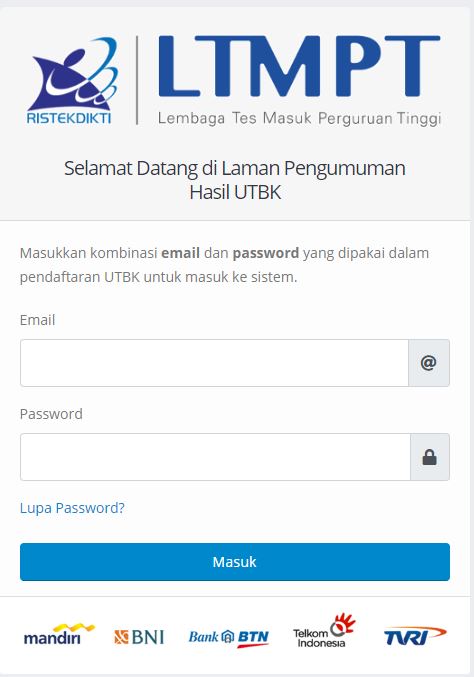The height and width of the screenshot is (677, 474).
Task: Click the Lembaga Tes Masuk Perguruan Tinggi subtitle
Action: coord(300,118)
